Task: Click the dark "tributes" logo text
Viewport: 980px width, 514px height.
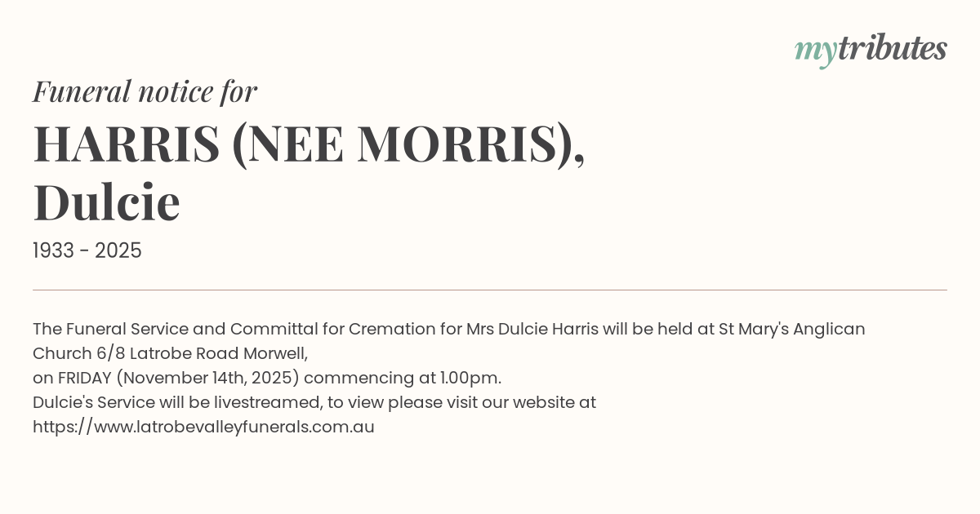Action: (x=892, y=48)
